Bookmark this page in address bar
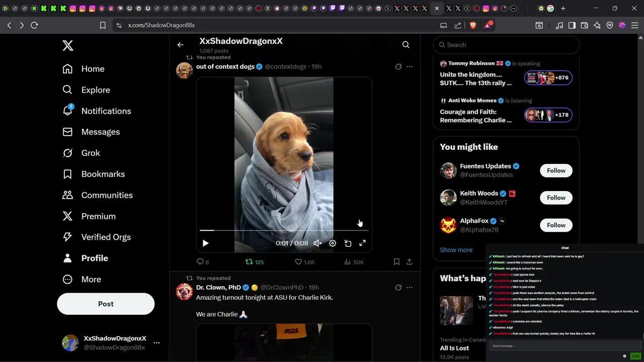The width and height of the screenshot is (644, 362). (x=103, y=25)
